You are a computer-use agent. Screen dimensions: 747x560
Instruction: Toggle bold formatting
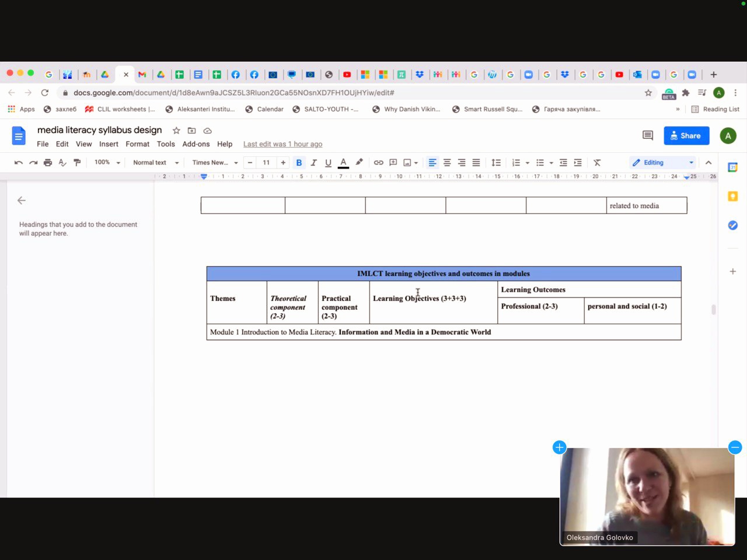click(x=299, y=163)
